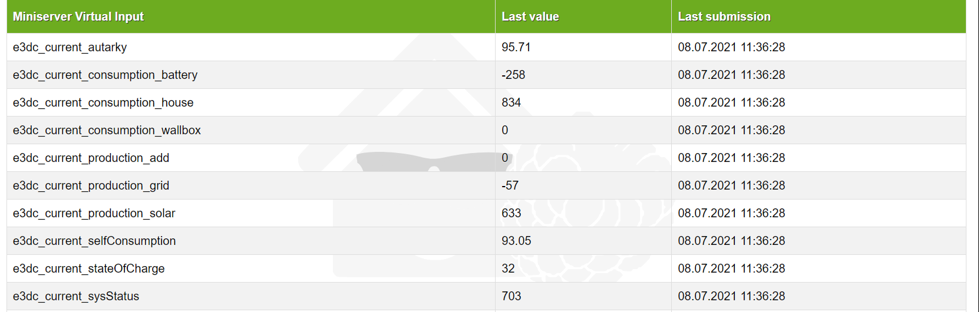Click the Miniserver Virtual Input column header

click(x=78, y=16)
